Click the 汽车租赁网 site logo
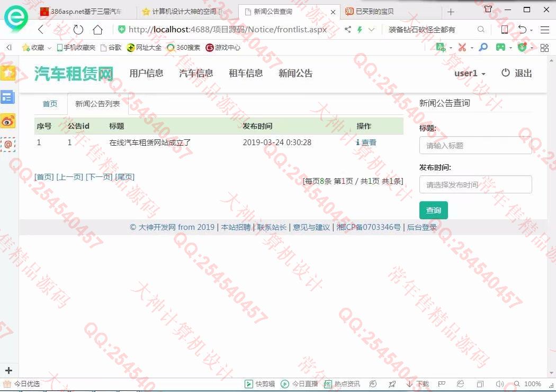 [x=74, y=74]
